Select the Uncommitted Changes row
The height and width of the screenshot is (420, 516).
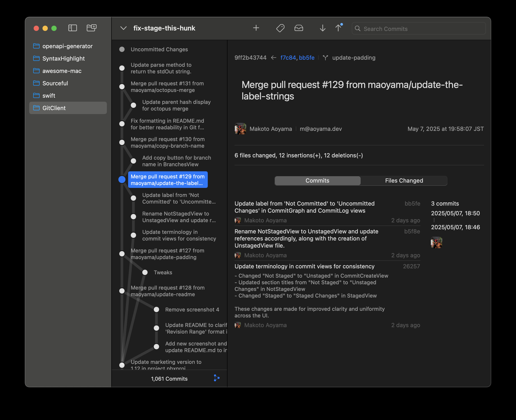(x=159, y=49)
